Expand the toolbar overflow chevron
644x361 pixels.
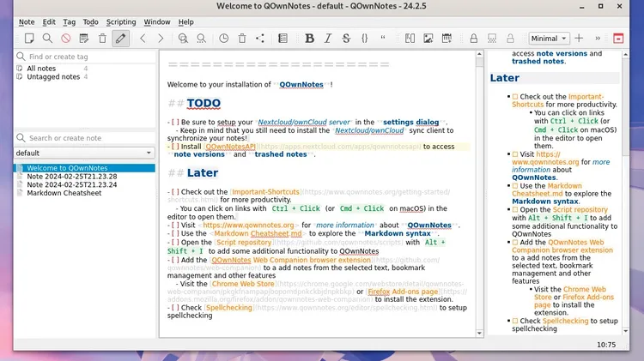click(598, 39)
